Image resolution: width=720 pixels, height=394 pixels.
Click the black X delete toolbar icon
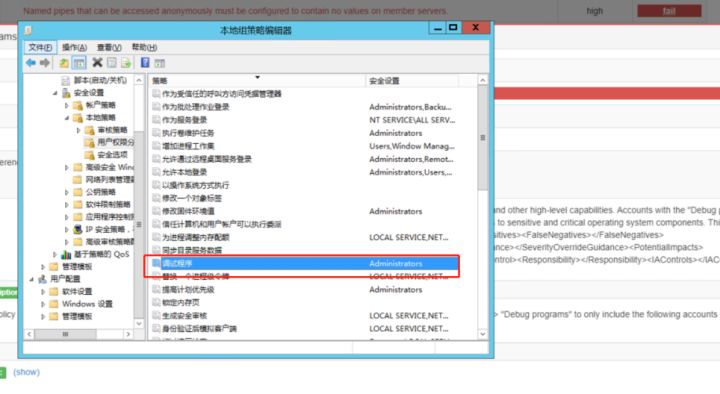coord(97,62)
